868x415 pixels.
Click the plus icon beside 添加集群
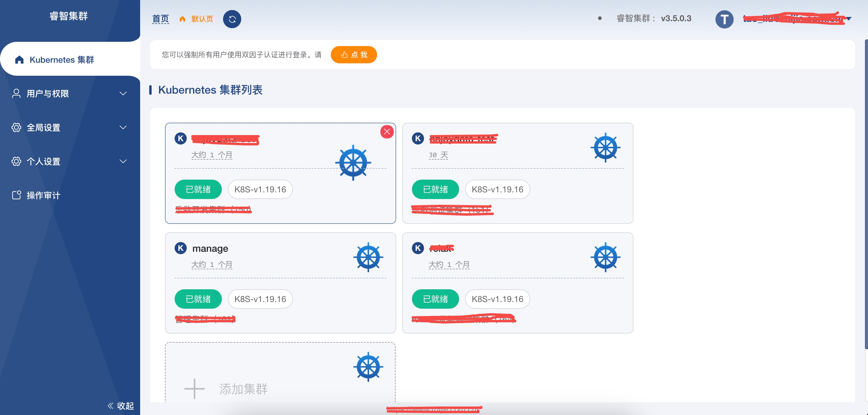click(x=194, y=389)
